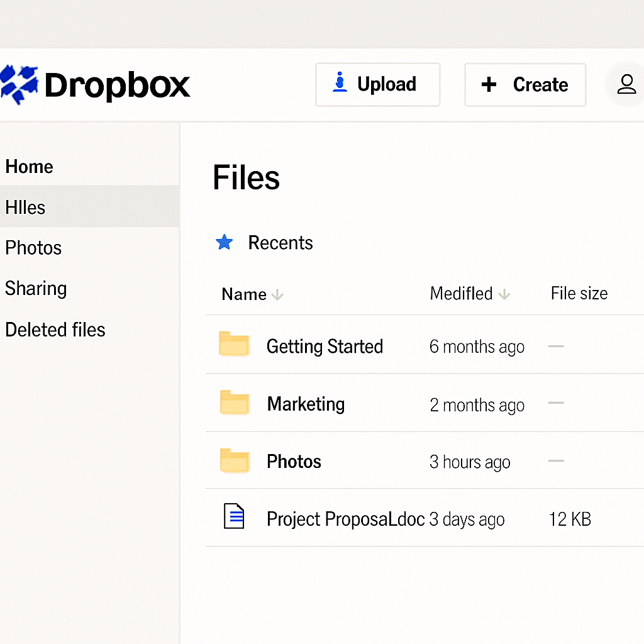This screenshot has height=644, width=644.
Task: Open Marketing folder name
Action: click(x=306, y=404)
